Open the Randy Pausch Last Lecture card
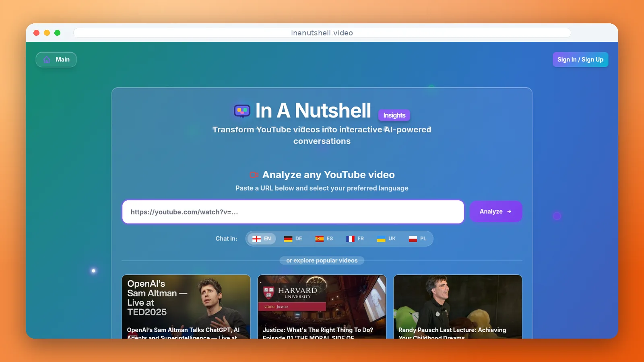 tap(458, 306)
